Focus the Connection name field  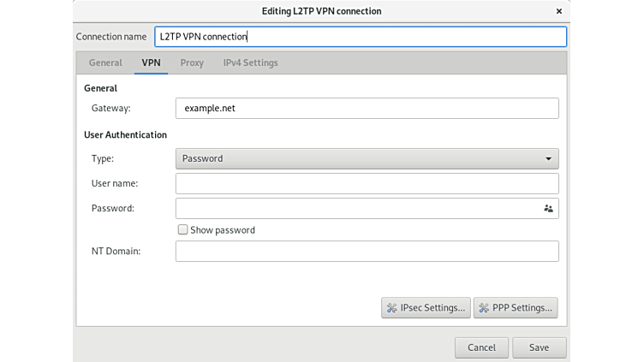tap(360, 37)
